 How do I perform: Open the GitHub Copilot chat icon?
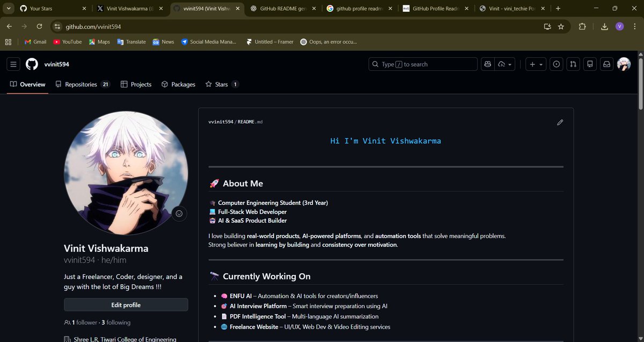click(x=487, y=64)
